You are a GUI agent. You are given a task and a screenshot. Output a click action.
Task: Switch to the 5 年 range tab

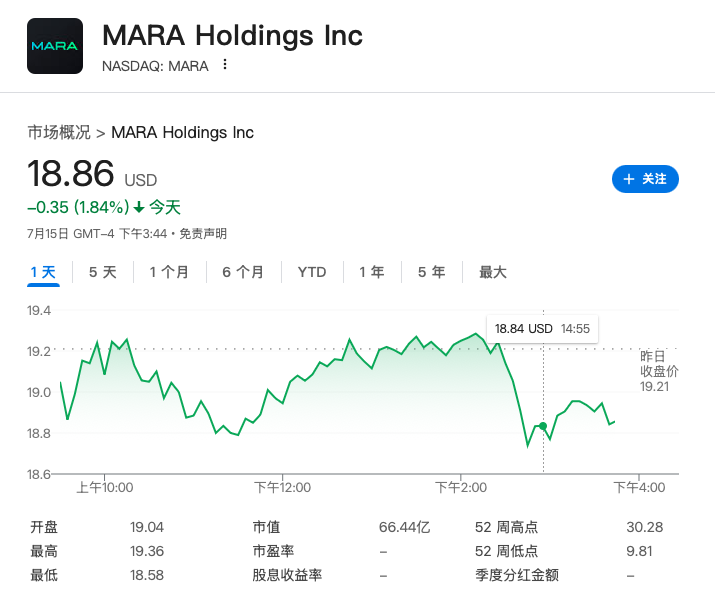(x=431, y=272)
